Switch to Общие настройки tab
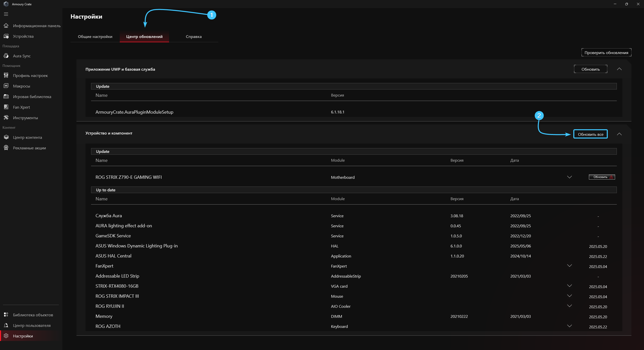Image resolution: width=644 pixels, height=350 pixels. 95,37
